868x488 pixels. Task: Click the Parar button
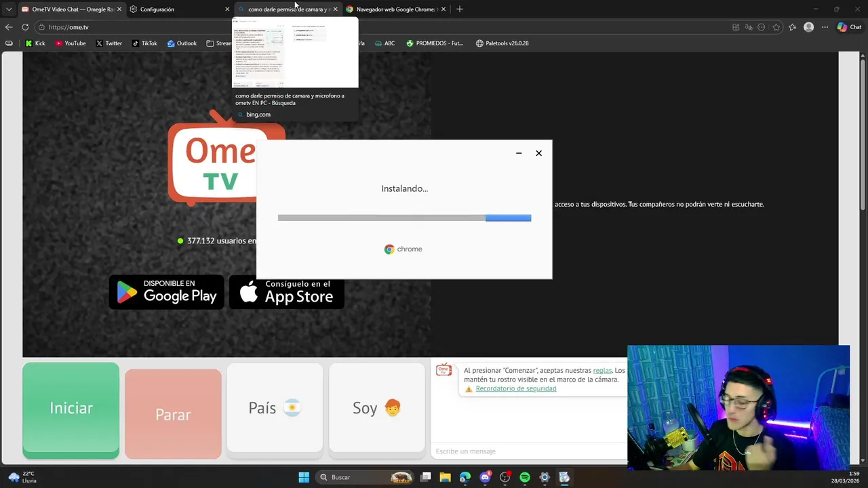[173, 414]
